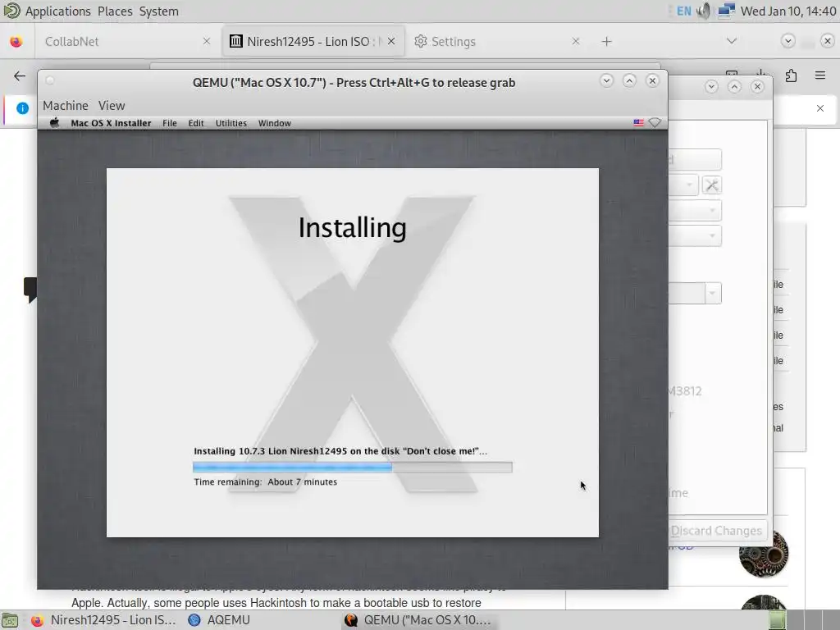The image size is (840, 630).
Task: Open the QEMU View menu
Action: click(112, 106)
